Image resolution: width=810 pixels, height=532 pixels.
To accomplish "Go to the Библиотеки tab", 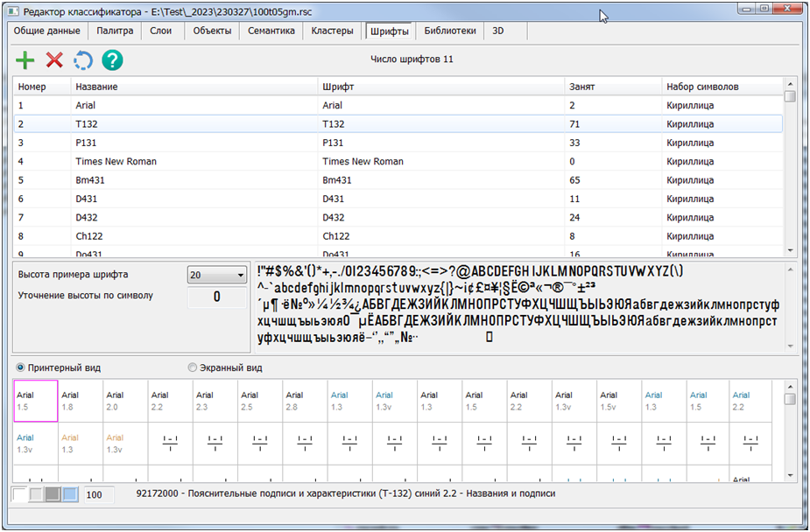I will tap(450, 31).
